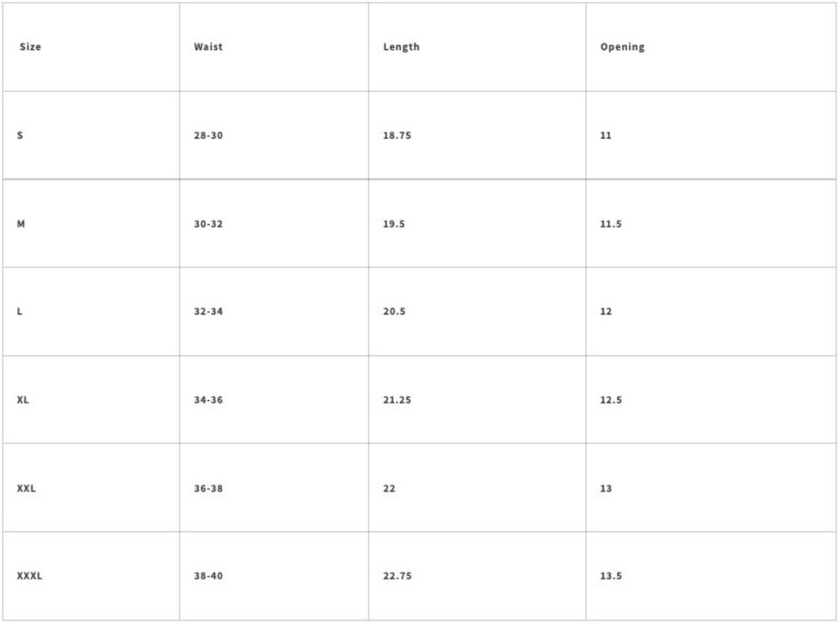This screenshot has height=623, width=840.
Task: Click the Size column header
Action: click(31, 47)
